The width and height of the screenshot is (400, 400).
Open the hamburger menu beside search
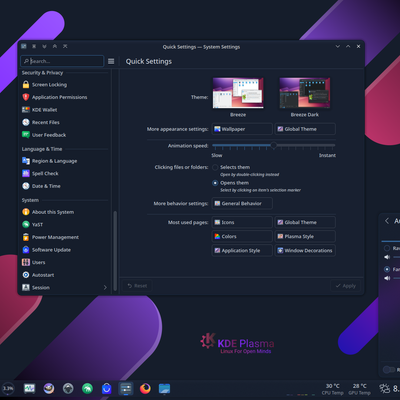[x=111, y=61]
